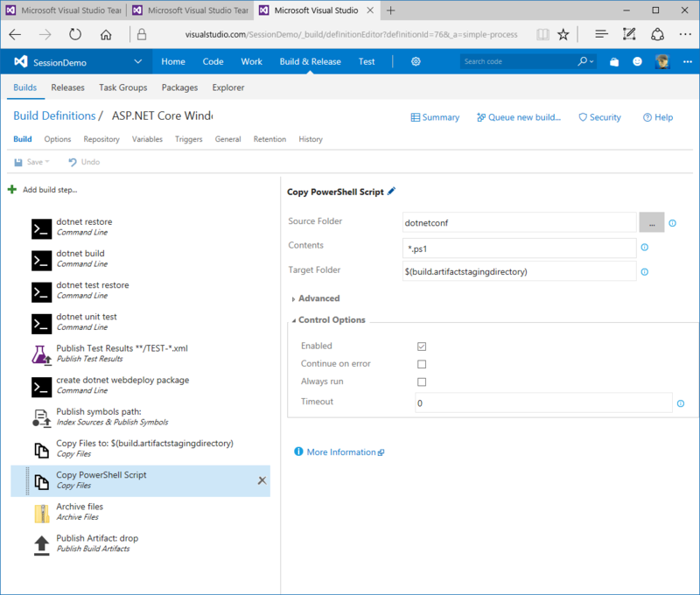
Task: Open the Save dropdown arrow
Action: click(47, 162)
